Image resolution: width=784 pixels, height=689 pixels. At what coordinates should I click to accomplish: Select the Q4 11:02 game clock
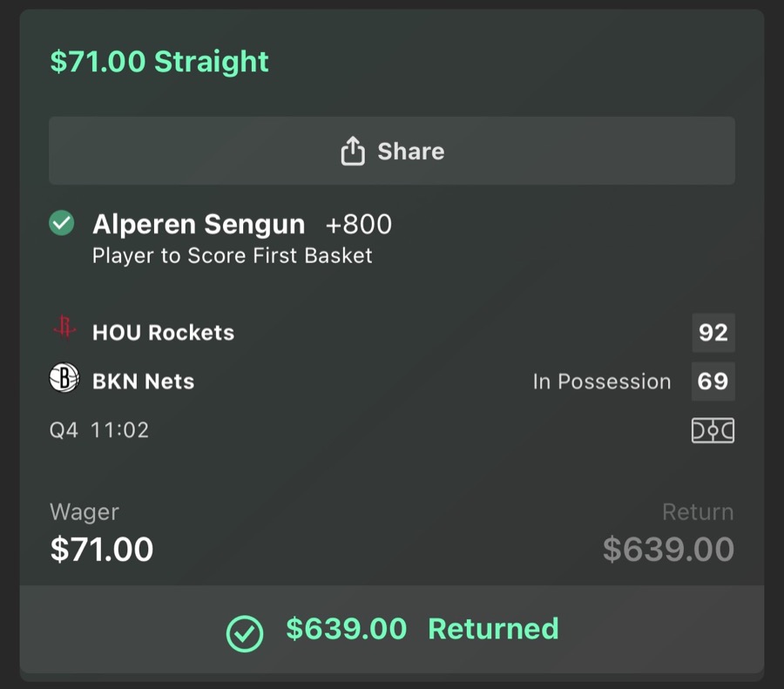pyautogui.click(x=100, y=429)
